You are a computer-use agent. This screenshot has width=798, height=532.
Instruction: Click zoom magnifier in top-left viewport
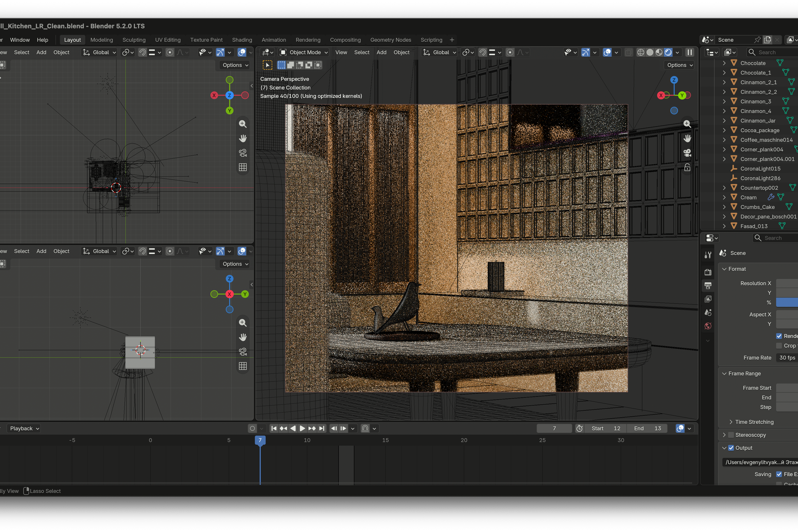(243, 124)
